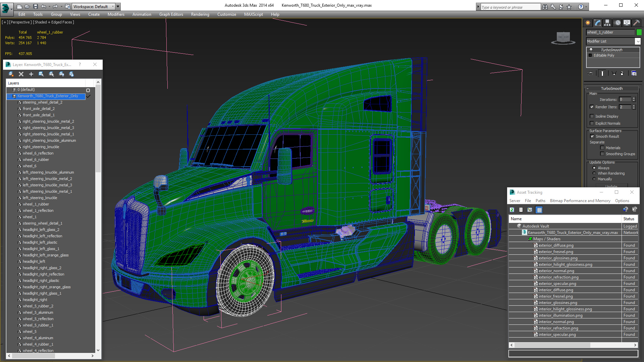Screen dimensions: 644x362
Task: Click the Refresh icon in Asset Tracking toolbar
Action: pos(512,210)
